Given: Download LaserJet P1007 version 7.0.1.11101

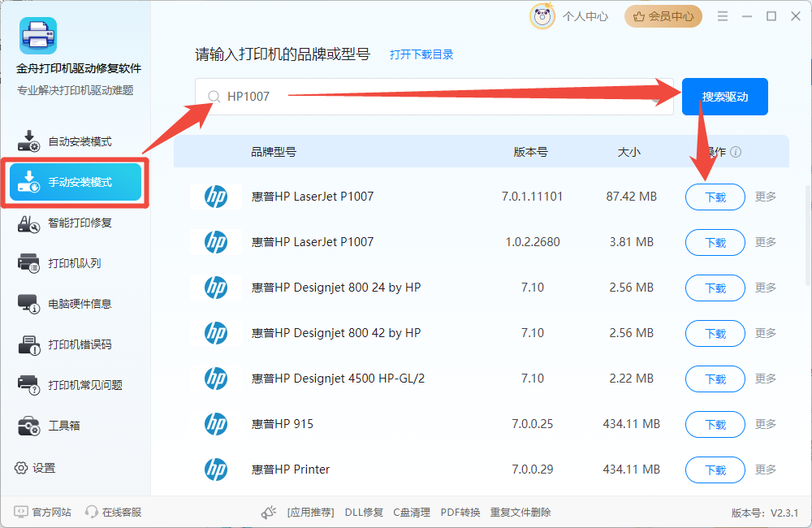Looking at the screenshot, I should 715,197.
